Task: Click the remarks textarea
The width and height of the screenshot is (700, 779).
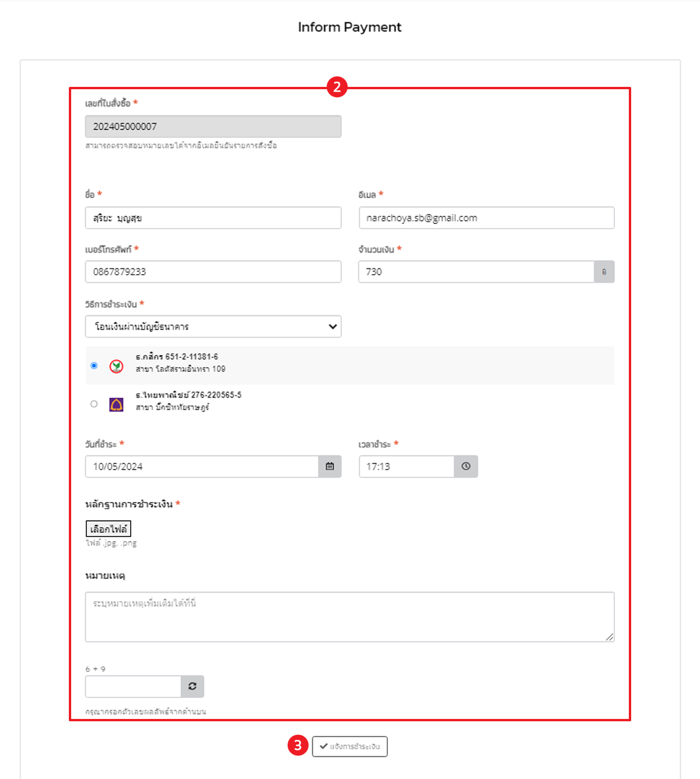Action: pyautogui.click(x=349, y=617)
